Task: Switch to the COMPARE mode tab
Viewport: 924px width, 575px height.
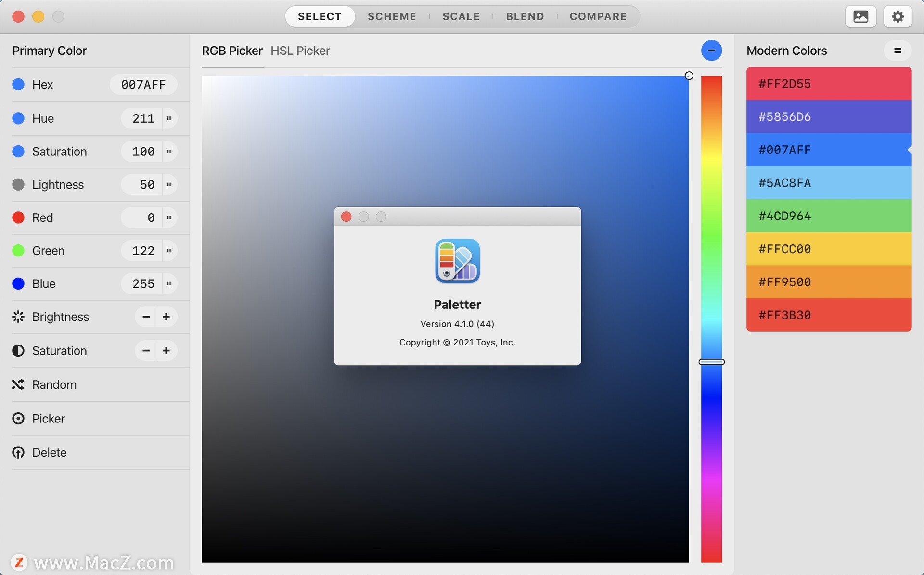Action: (x=598, y=16)
